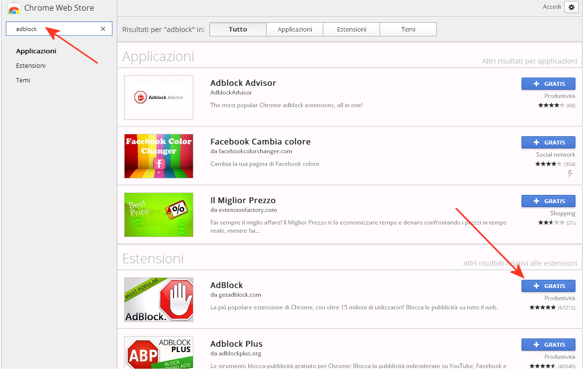Open the Facebook Color Changer thumbnail

pyautogui.click(x=159, y=156)
